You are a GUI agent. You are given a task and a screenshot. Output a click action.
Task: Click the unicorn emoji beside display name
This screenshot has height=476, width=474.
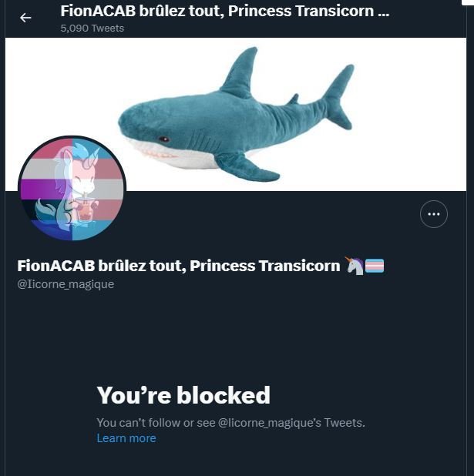353,266
